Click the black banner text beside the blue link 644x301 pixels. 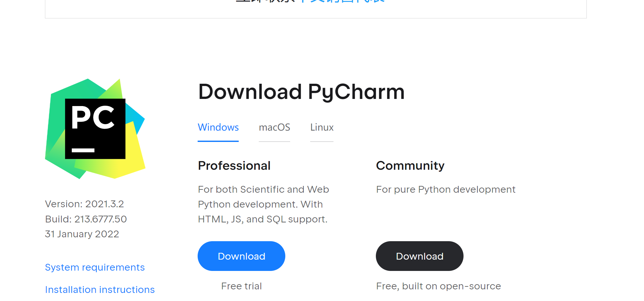click(x=265, y=1)
